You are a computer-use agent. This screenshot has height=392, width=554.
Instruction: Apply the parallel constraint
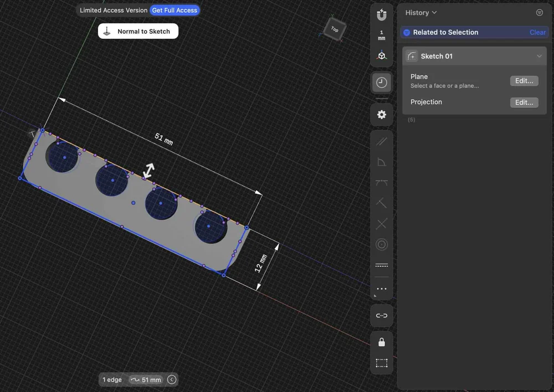coord(381,142)
